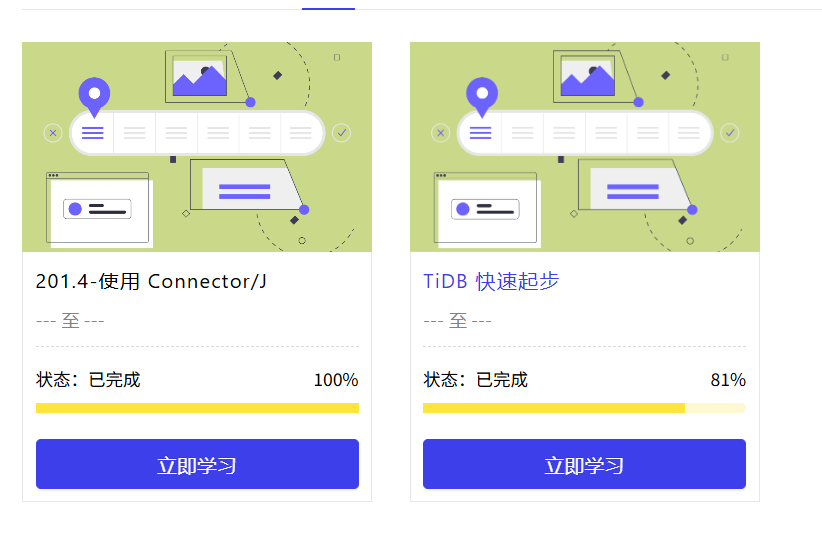Click the 立即学习 button for TiDB 快速起步 course

click(x=584, y=464)
